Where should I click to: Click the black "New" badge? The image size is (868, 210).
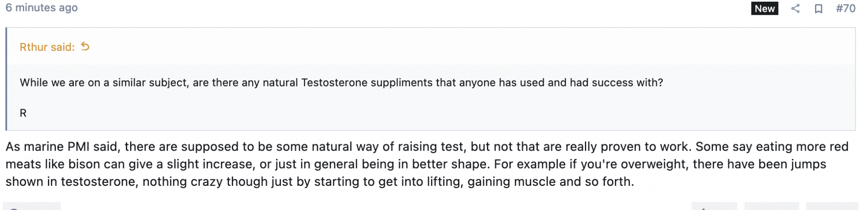tap(764, 8)
